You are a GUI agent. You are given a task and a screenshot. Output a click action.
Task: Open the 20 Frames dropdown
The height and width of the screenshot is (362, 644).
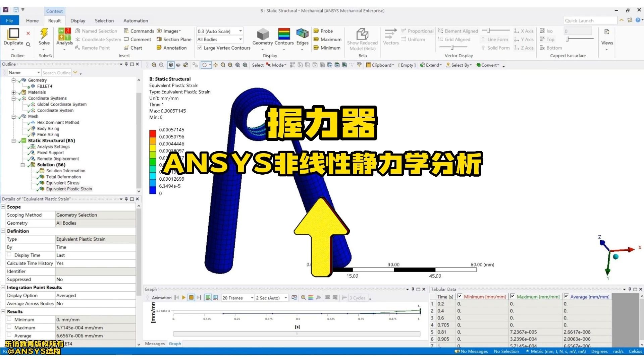coord(238,298)
